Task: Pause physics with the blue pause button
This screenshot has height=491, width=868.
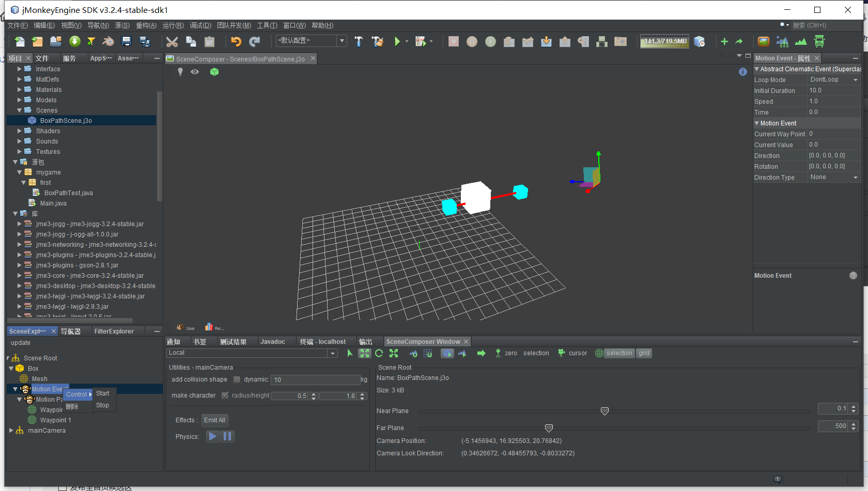Action: point(227,436)
